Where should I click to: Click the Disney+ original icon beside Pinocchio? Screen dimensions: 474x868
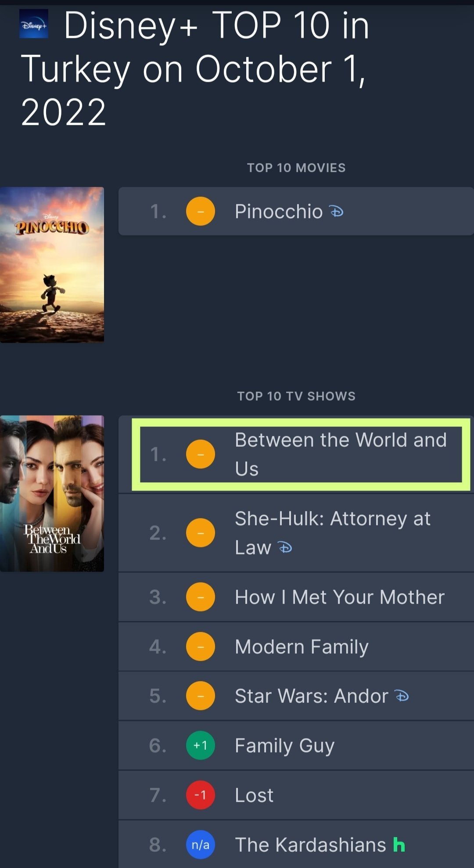(337, 212)
